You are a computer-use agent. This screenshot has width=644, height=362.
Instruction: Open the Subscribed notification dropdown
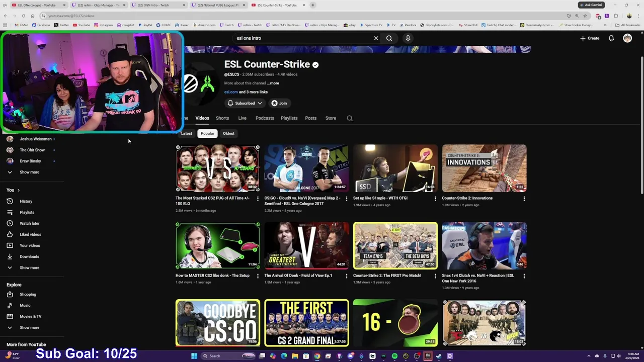coord(245,103)
